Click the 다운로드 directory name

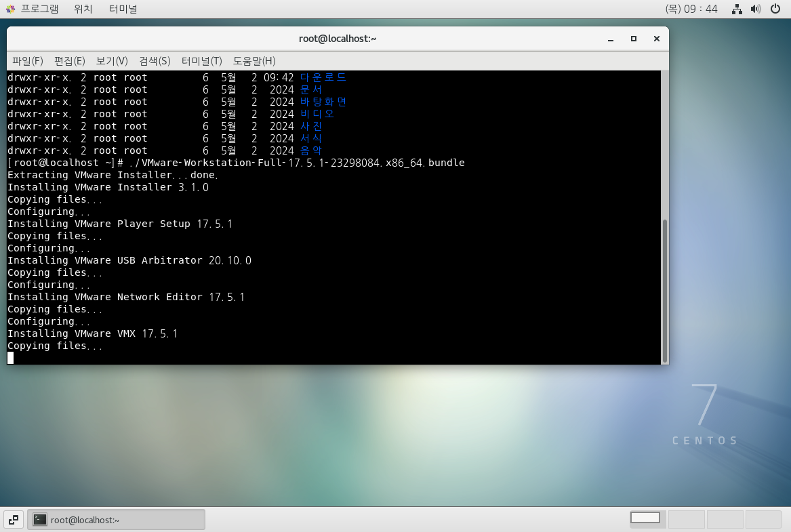[x=323, y=77]
